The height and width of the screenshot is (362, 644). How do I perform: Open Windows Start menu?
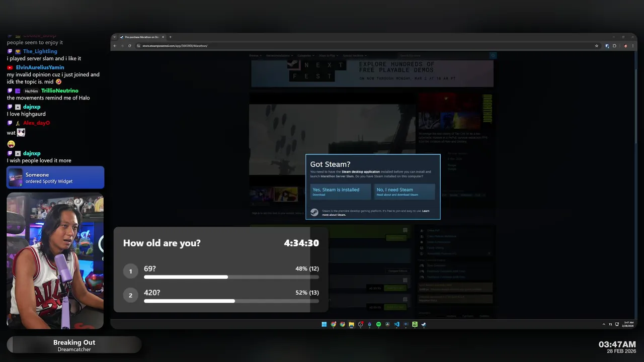[x=324, y=324]
